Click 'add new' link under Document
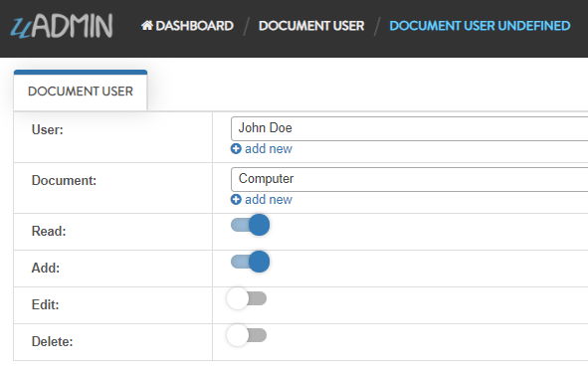The width and height of the screenshot is (588, 368). coord(269,199)
